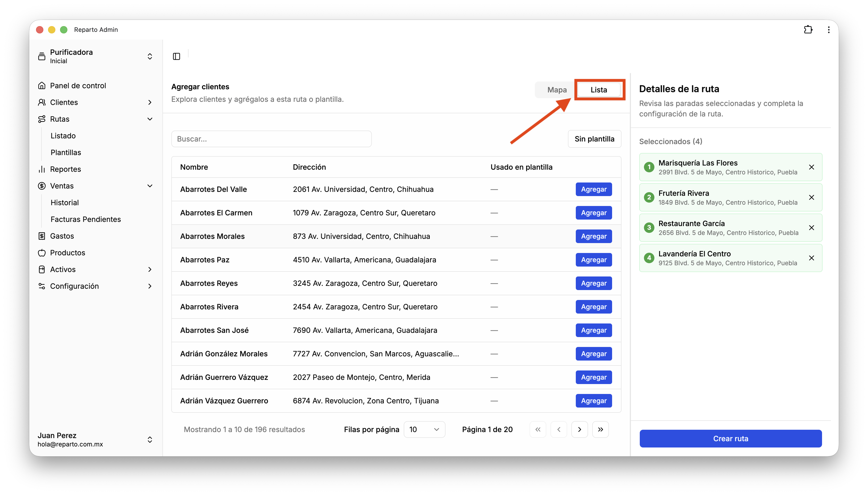Add Abarrotes El Carmen to route
Image resolution: width=868 pixels, height=495 pixels.
click(594, 213)
